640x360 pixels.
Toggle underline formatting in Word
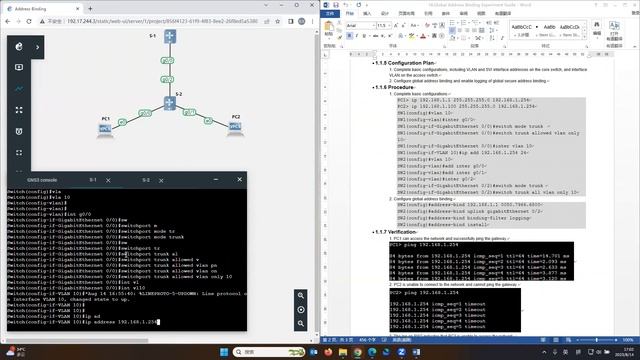(x=364, y=36)
